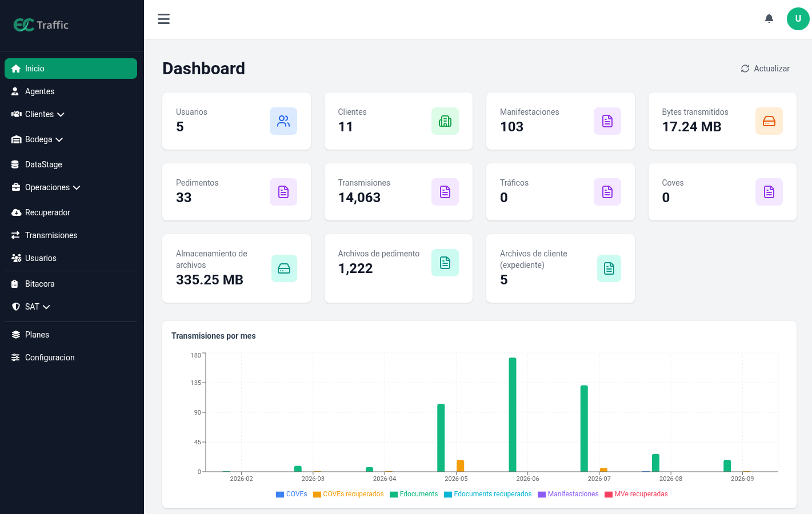812x514 pixels.
Task: Click the Transmisiones card document icon
Action: pos(445,192)
